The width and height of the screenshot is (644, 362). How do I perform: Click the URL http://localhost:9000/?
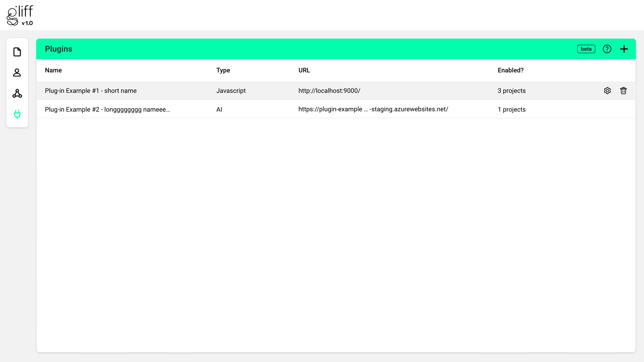329,90
